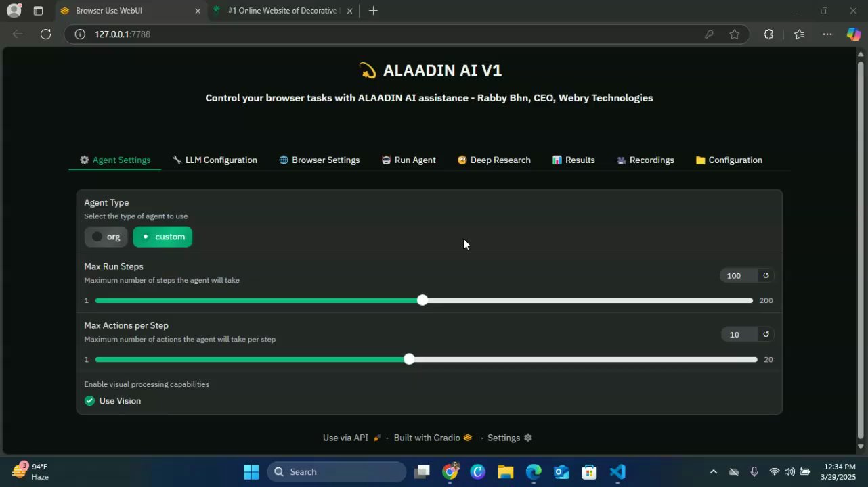868x487 pixels.
Task: Open Outlook from the taskbar
Action: point(561,471)
